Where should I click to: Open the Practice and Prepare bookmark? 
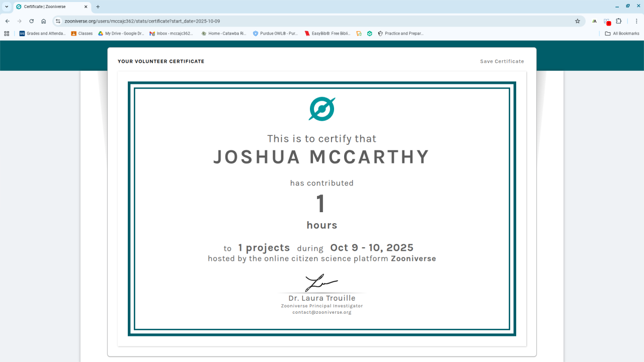401,34
